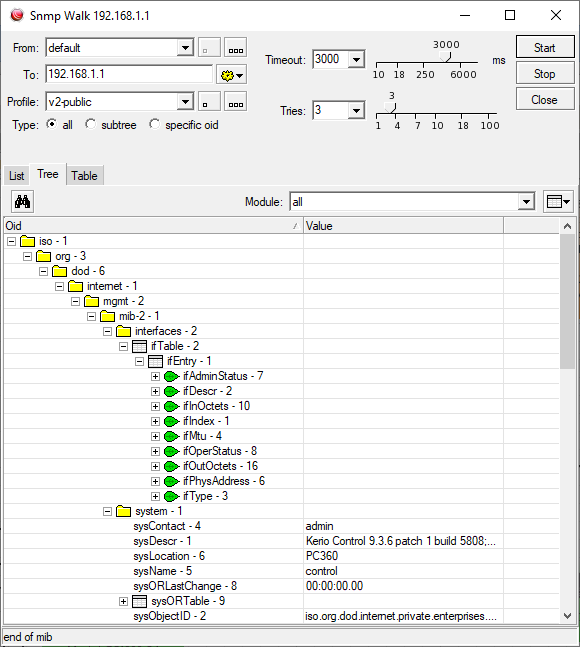Image resolution: width=580 pixels, height=647 pixels.
Task: Open the table view options icon
Action: click(x=558, y=202)
